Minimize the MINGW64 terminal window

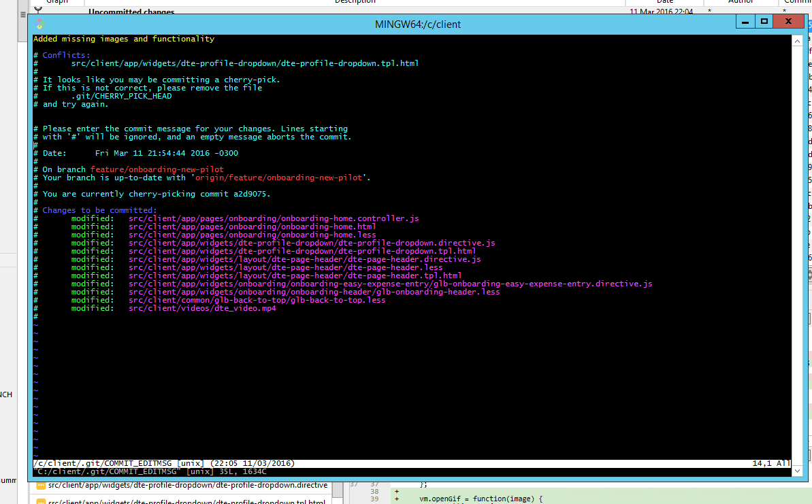745,22
